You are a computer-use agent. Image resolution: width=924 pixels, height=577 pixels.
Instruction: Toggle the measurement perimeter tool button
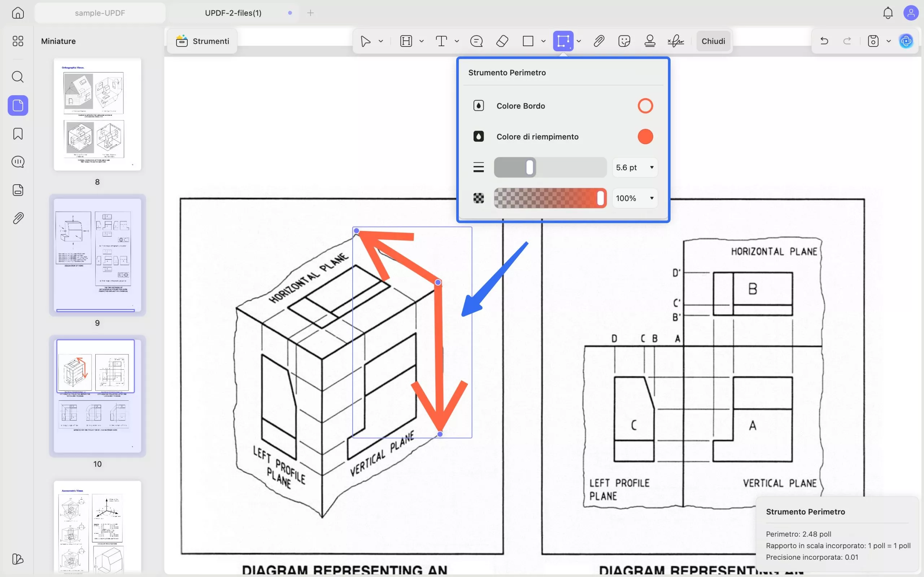coord(563,41)
